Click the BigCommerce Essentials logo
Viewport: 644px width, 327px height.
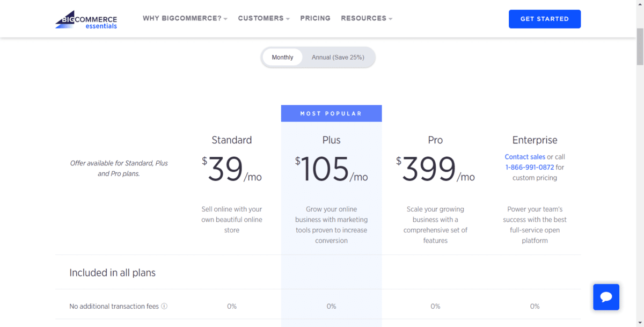click(86, 19)
